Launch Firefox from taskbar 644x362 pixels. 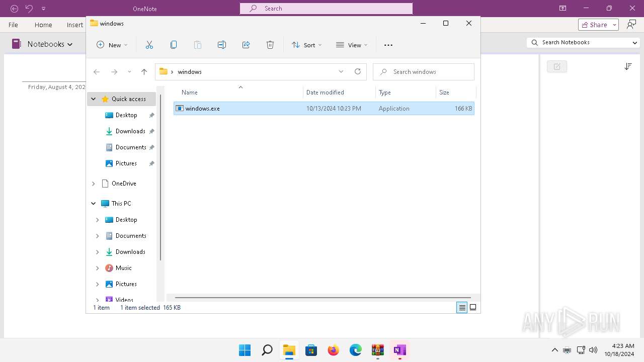click(x=334, y=350)
